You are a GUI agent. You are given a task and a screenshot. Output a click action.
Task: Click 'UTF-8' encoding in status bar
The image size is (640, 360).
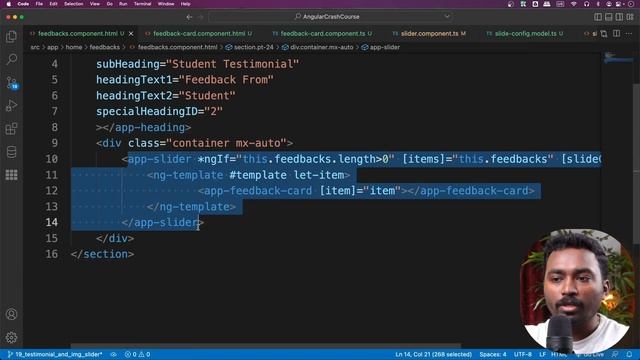[x=522, y=354]
